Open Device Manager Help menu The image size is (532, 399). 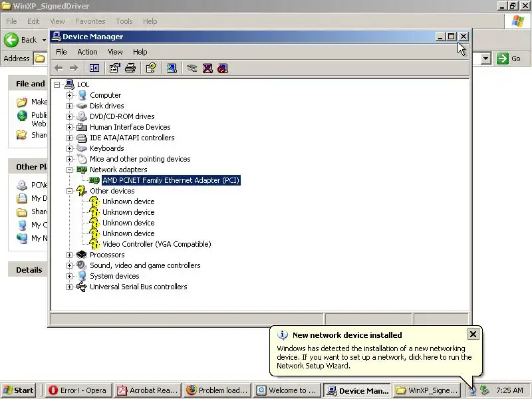140,52
